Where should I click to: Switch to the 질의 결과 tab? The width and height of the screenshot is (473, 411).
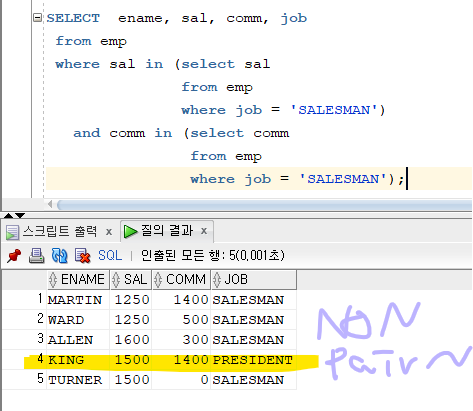(x=167, y=231)
